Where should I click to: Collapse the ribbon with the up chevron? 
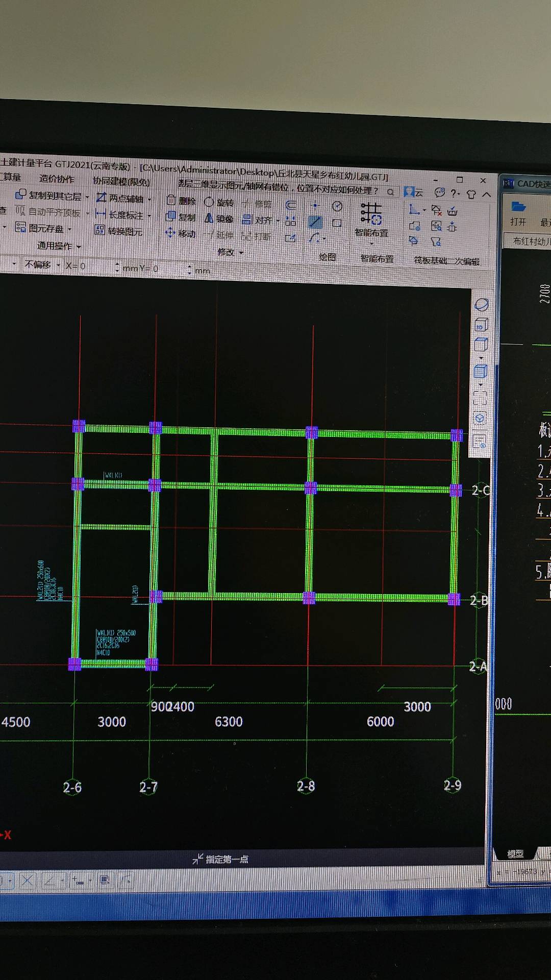pyautogui.click(x=486, y=194)
